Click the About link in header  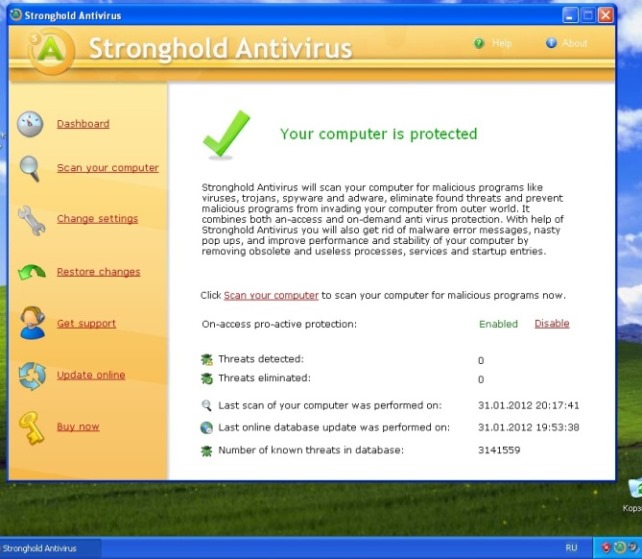(574, 43)
